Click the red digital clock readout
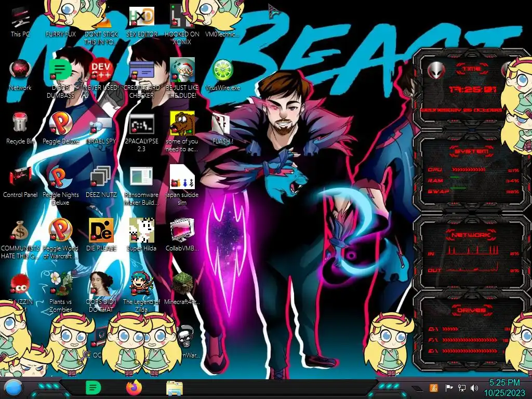 (472, 89)
